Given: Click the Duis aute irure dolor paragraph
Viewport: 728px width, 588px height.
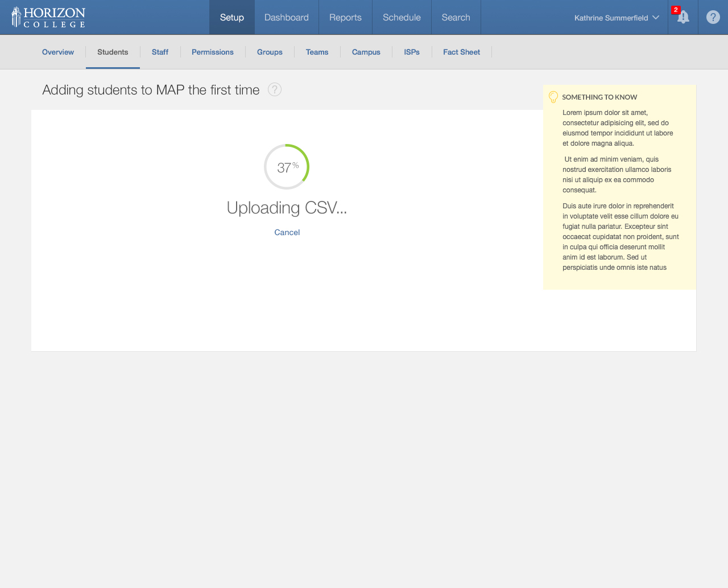Looking at the screenshot, I should [621, 237].
